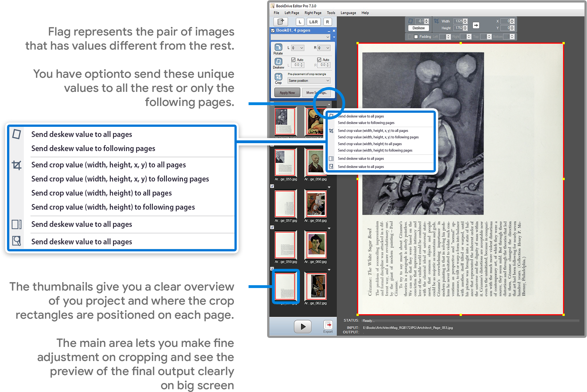Screen dimensions: 587x392
Task: Choose Send deskew value to following pages in app popup
Action: pos(366,123)
